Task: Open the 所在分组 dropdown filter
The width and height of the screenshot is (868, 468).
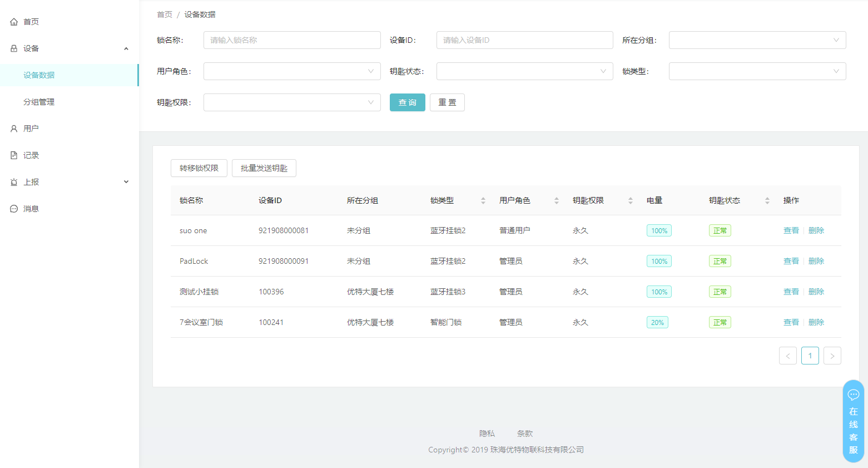Action: [x=757, y=40]
